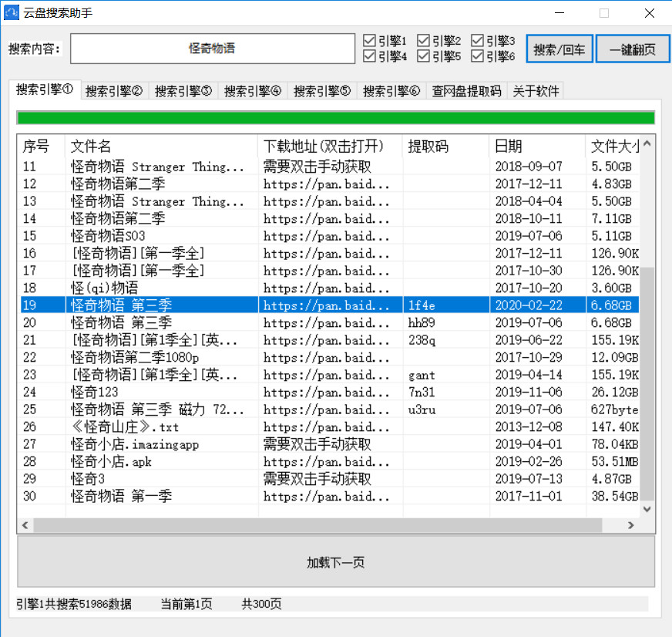Click extraction code u3ru
Viewport: 672px width, 637px height.
coord(422,410)
